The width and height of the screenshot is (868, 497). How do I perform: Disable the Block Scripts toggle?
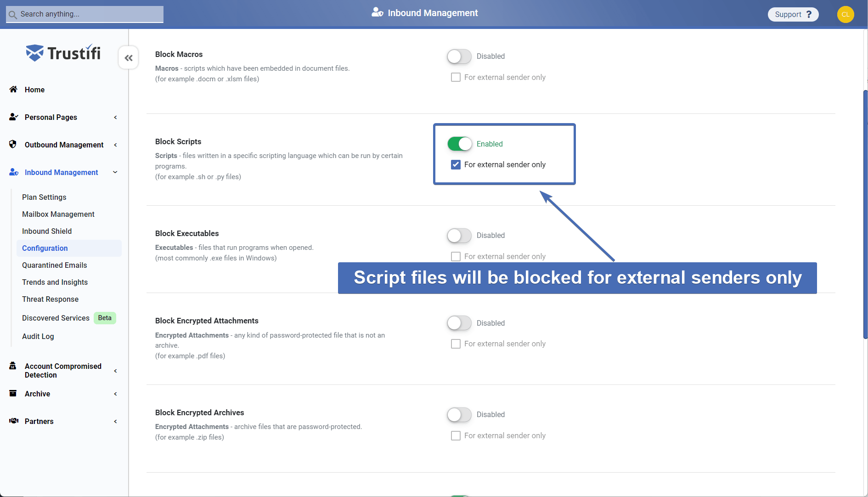459,144
